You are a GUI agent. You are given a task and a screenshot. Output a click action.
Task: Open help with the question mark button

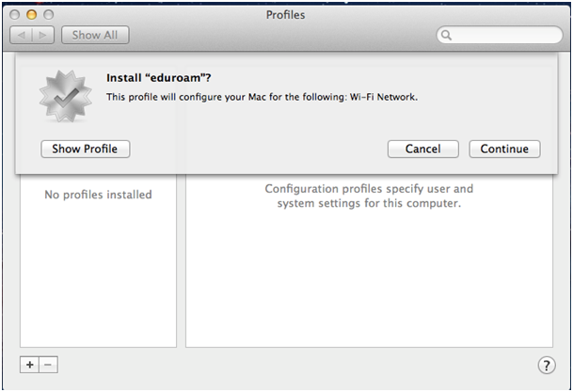click(x=545, y=365)
